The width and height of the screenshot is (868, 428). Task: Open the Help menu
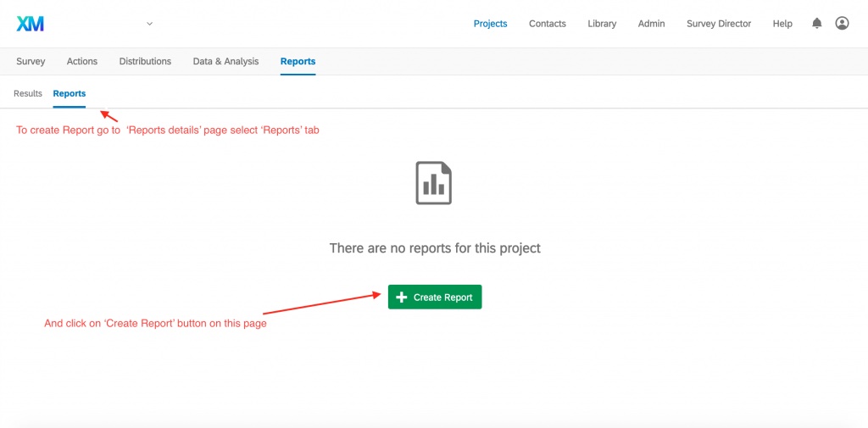tap(782, 24)
